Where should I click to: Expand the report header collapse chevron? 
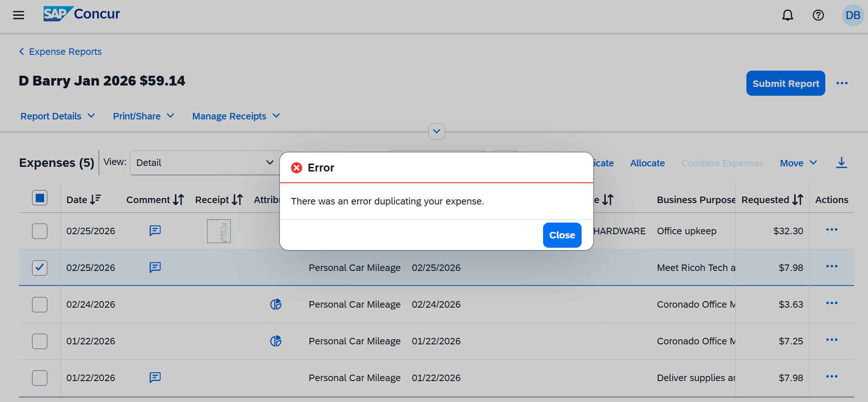point(437,132)
